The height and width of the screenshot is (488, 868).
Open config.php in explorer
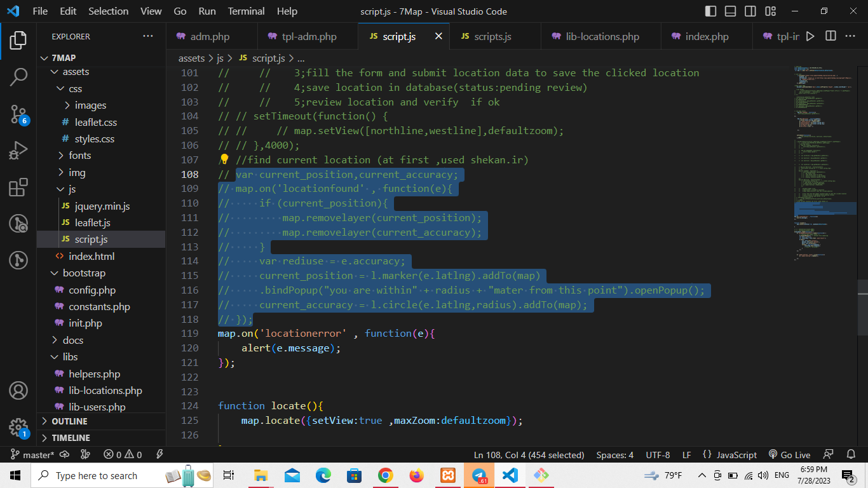point(102,290)
